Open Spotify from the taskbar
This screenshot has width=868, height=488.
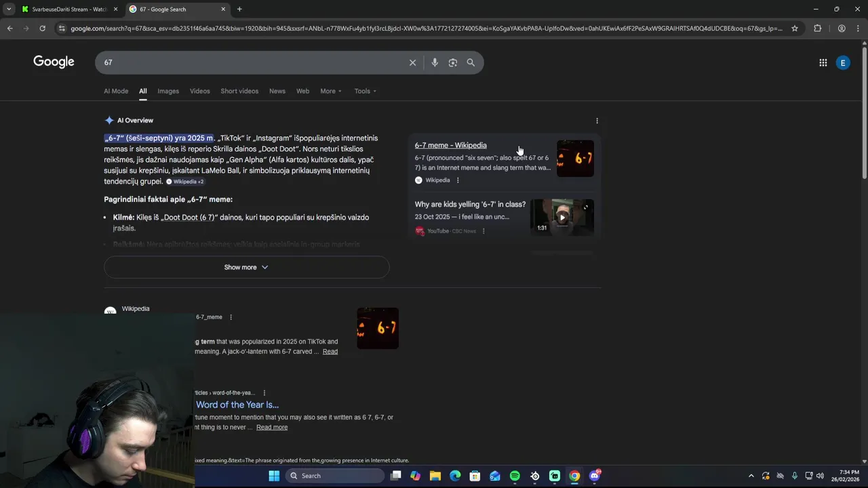[515, 476]
